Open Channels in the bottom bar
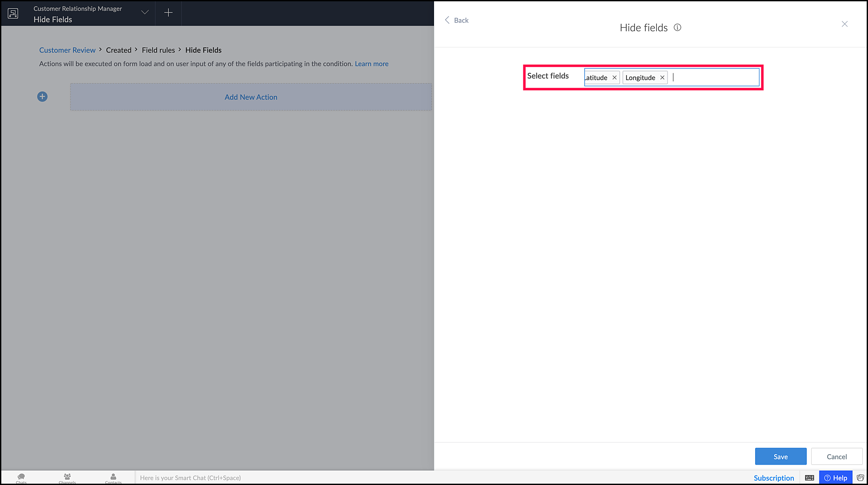The height and width of the screenshot is (485, 868). tap(67, 478)
